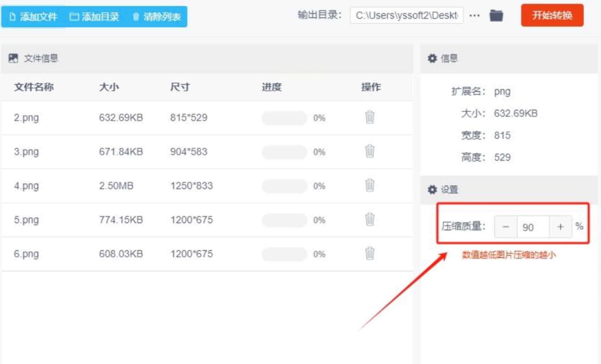Screen dimensions: 601x364
Task: Click the 1250*833 dimension cell
Action: pyautogui.click(x=191, y=186)
